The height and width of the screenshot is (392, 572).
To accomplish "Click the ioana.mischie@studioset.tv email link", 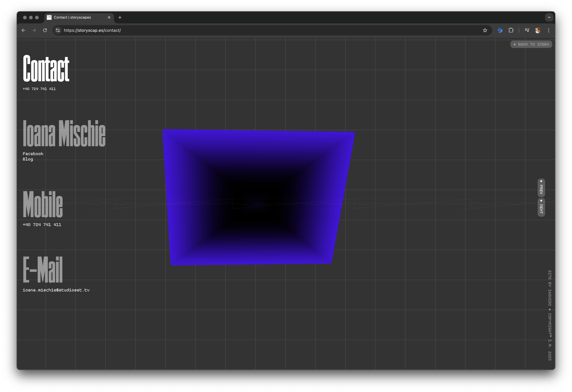I will pos(56,290).
